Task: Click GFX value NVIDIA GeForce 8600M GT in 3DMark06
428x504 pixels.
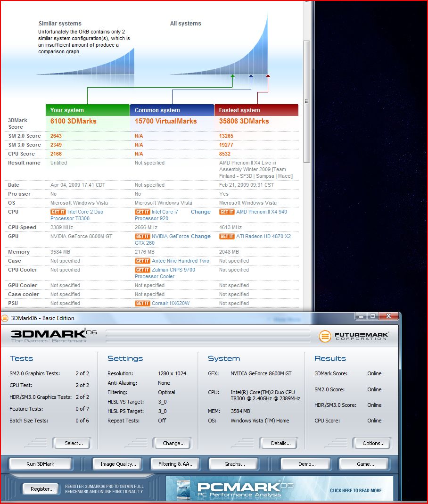Action: click(261, 373)
